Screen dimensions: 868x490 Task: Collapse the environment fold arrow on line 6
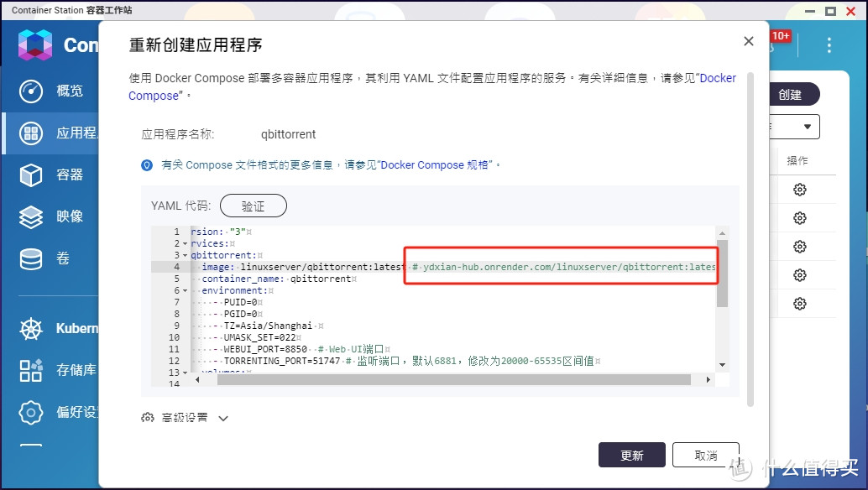pos(185,291)
